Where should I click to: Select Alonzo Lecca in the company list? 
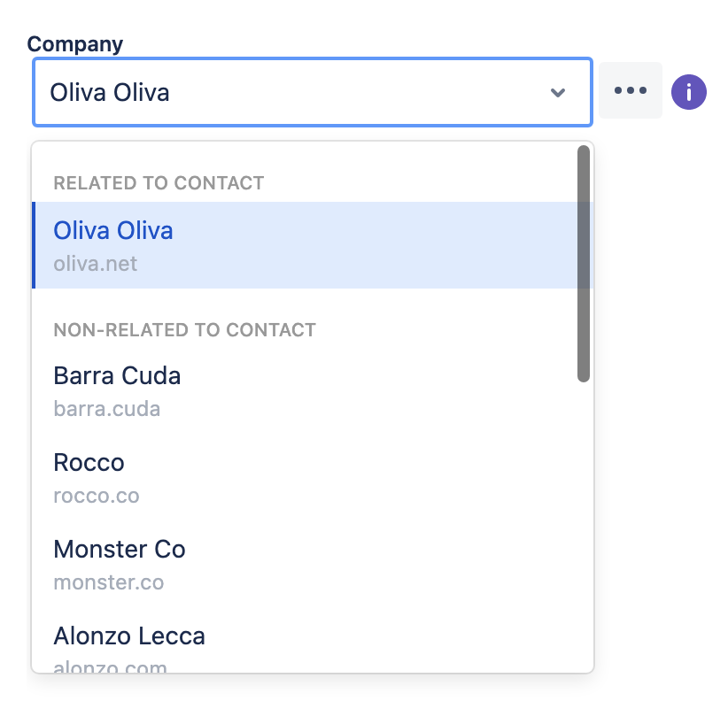[x=129, y=636]
